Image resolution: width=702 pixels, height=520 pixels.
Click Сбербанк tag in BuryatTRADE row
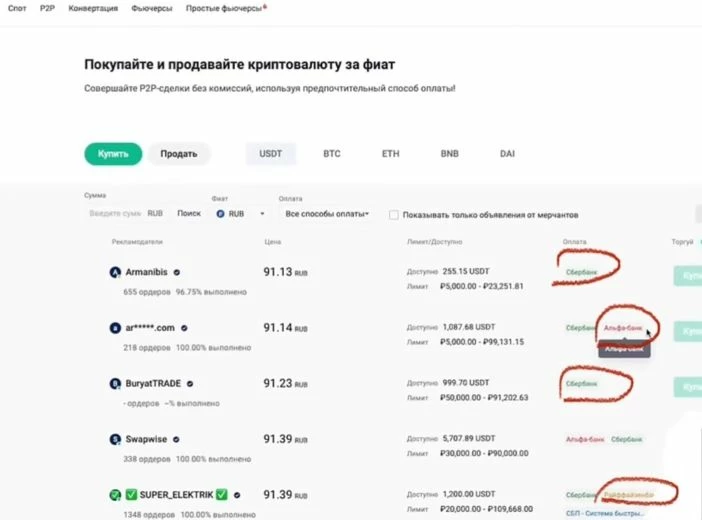pyautogui.click(x=581, y=383)
